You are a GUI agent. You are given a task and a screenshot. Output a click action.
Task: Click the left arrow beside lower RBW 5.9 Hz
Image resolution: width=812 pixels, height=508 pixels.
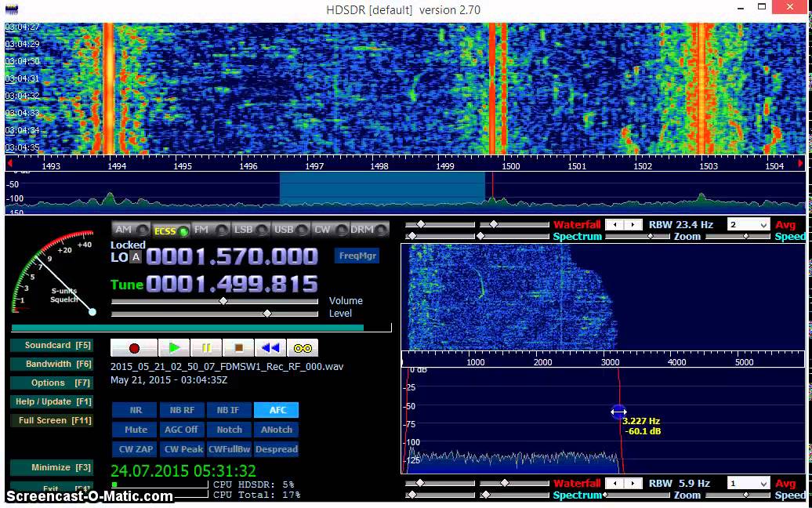pos(614,483)
